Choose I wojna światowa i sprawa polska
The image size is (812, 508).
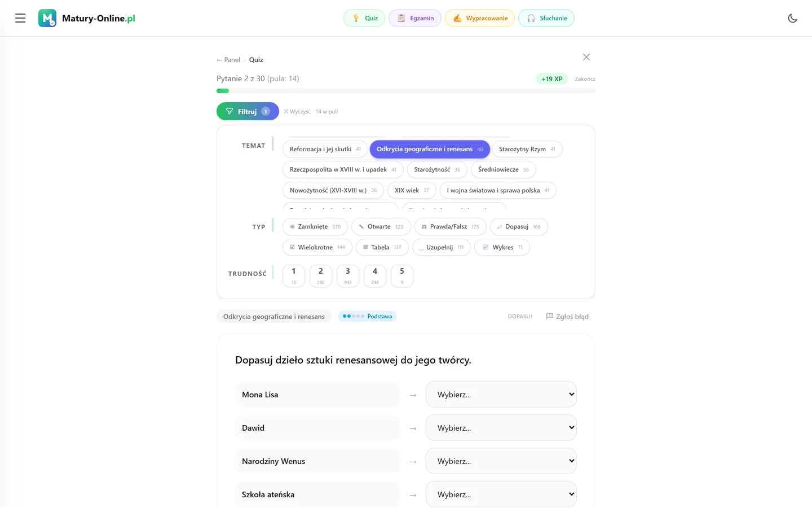[x=498, y=190]
